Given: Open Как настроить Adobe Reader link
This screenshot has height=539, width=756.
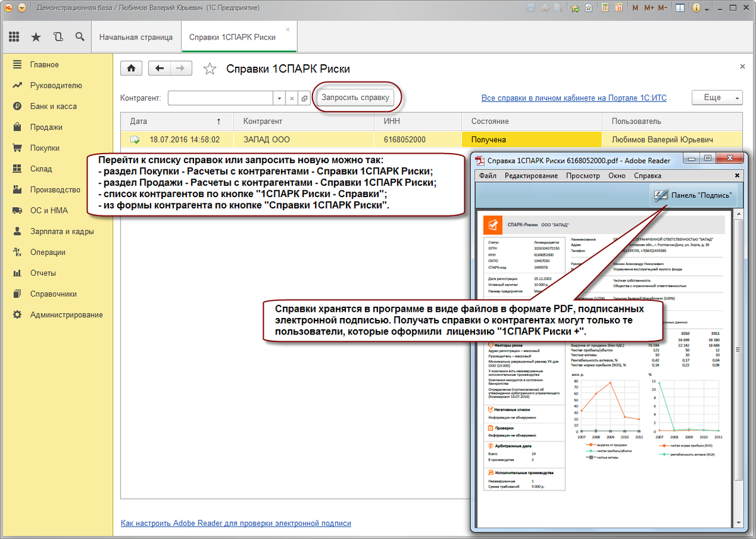Looking at the screenshot, I should pyautogui.click(x=236, y=523).
